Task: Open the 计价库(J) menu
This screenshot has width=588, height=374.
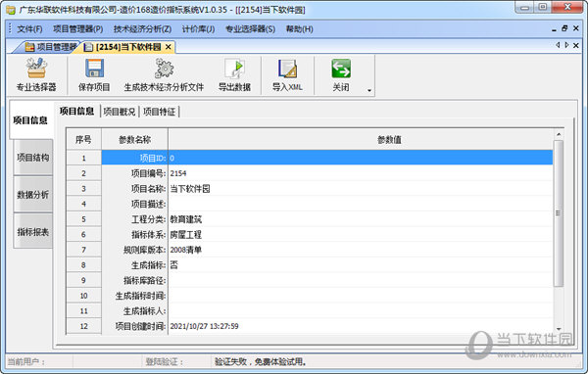Action: [198, 28]
